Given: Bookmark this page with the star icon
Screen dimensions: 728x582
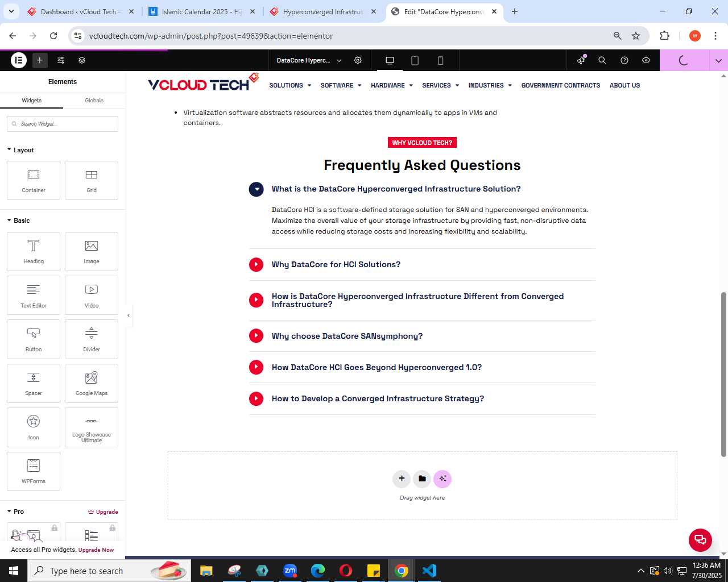Looking at the screenshot, I should click(636, 36).
